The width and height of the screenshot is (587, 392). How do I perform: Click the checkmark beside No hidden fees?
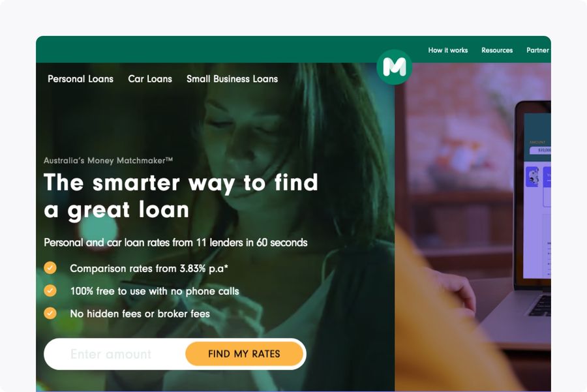(50, 313)
